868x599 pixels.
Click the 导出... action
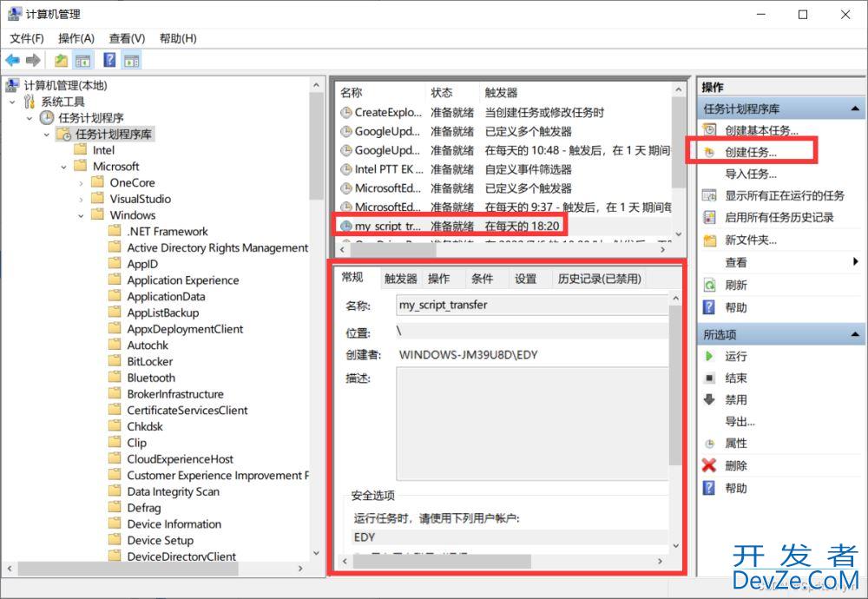pyautogui.click(x=740, y=421)
